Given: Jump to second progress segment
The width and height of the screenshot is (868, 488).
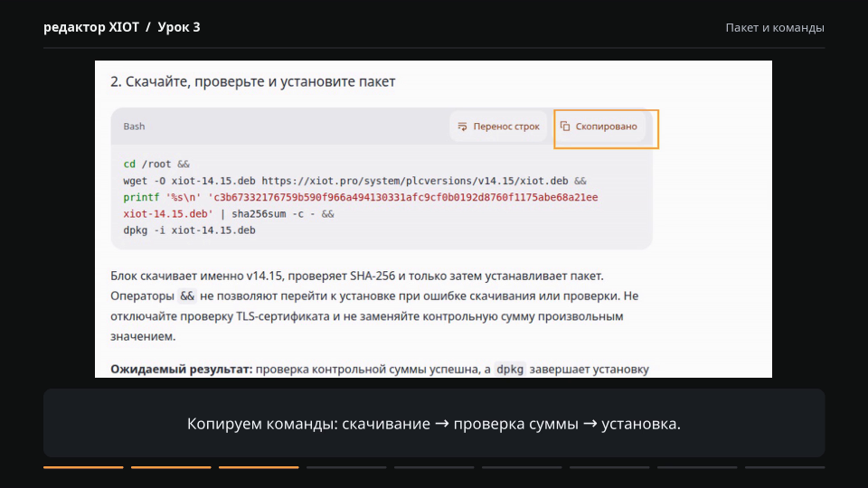Looking at the screenshot, I should (171, 467).
